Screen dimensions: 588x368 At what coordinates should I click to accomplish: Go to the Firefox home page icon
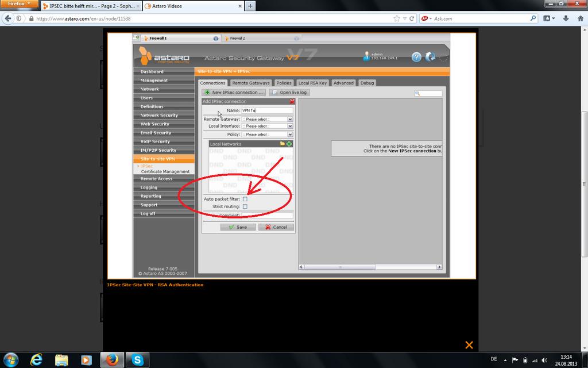pos(580,18)
